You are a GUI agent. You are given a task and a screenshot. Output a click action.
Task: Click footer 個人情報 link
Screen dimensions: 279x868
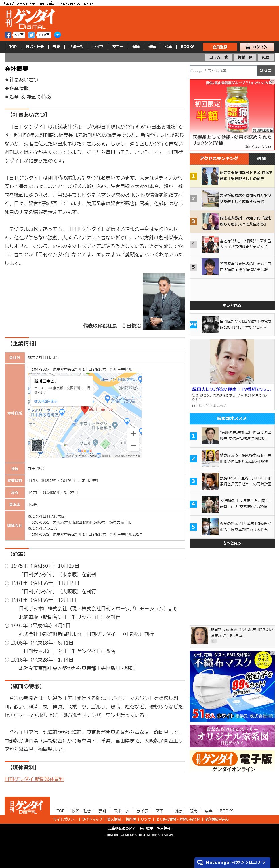(114, 819)
